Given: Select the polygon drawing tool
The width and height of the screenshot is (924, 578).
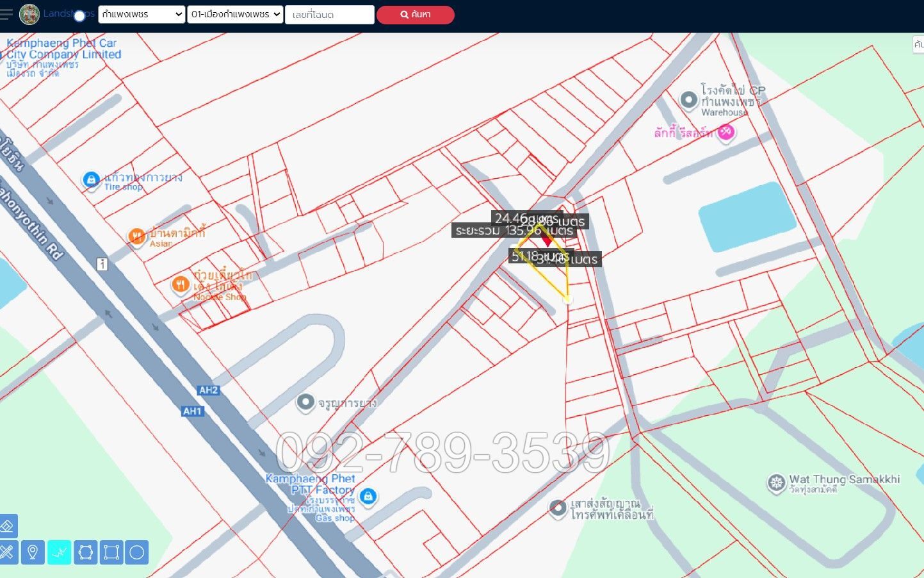Looking at the screenshot, I should pyautogui.click(x=85, y=552).
